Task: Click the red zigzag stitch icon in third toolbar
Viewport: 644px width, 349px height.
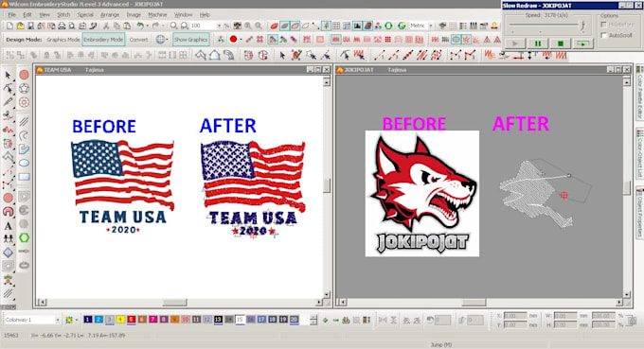Action: point(359,55)
